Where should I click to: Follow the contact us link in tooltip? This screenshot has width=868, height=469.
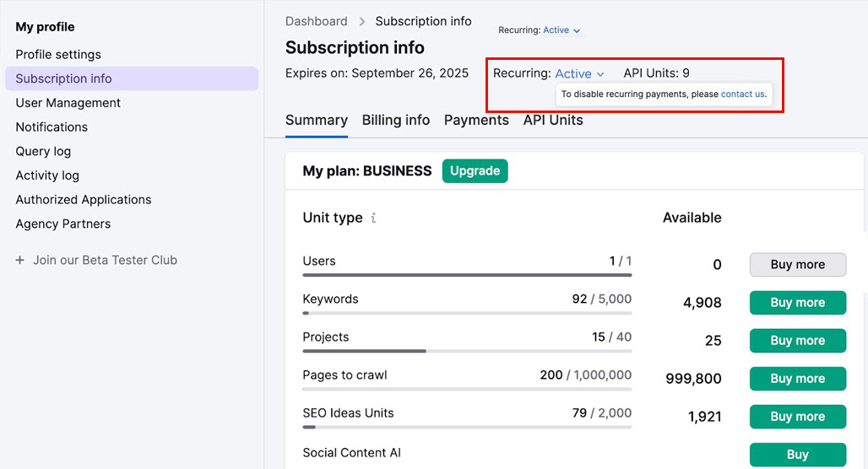point(742,94)
